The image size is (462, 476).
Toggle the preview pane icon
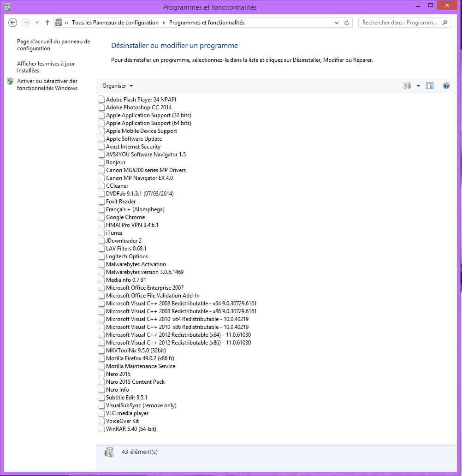click(430, 86)
